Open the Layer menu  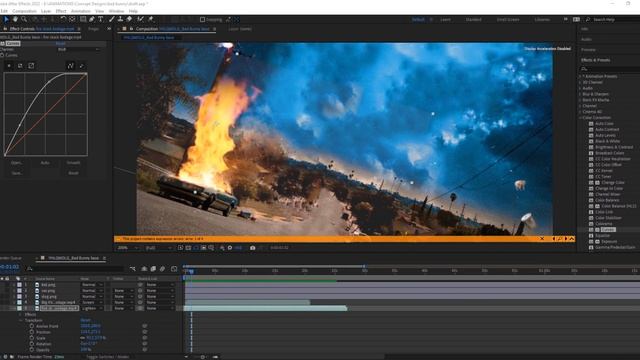(46, 11)
